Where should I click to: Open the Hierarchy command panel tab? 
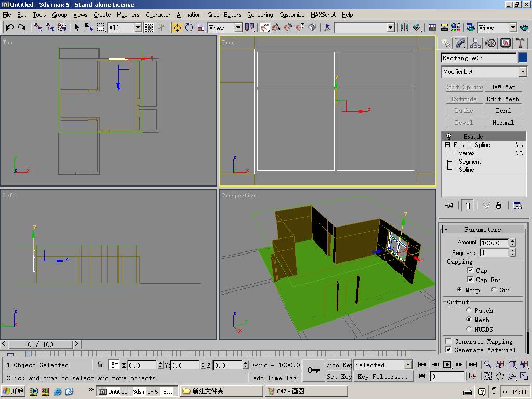475,43
